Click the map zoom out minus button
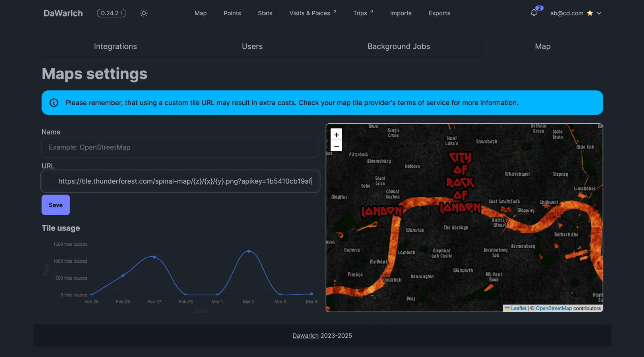 click(x=336, y=145)
